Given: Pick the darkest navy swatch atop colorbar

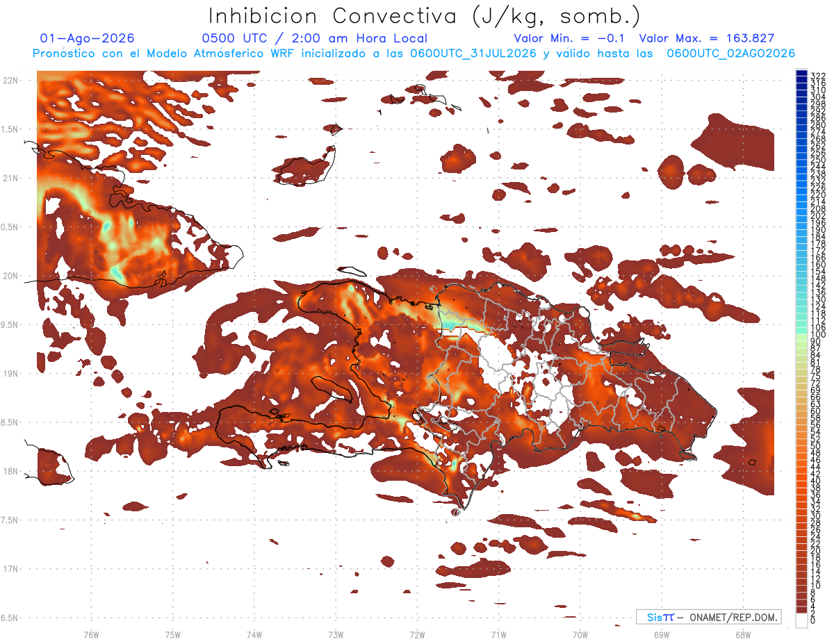Looking at the screenshot, I should click(x=803, y=72).
